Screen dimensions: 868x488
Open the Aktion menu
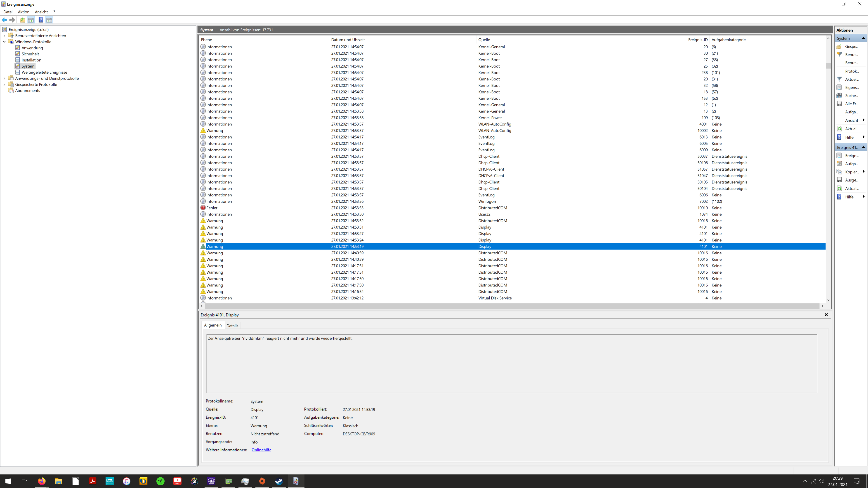24,12
